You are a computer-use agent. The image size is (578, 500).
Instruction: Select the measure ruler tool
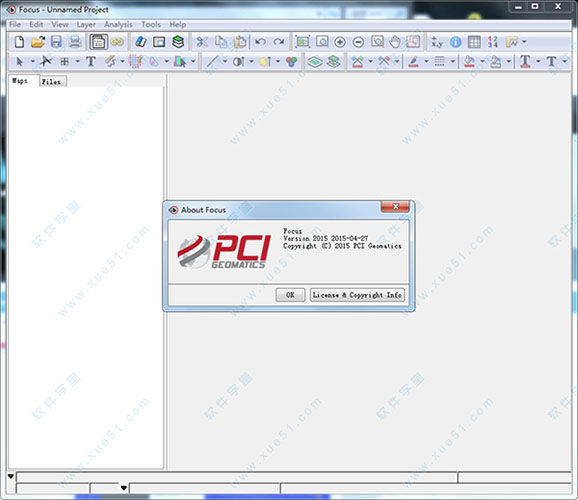point(512,42)
